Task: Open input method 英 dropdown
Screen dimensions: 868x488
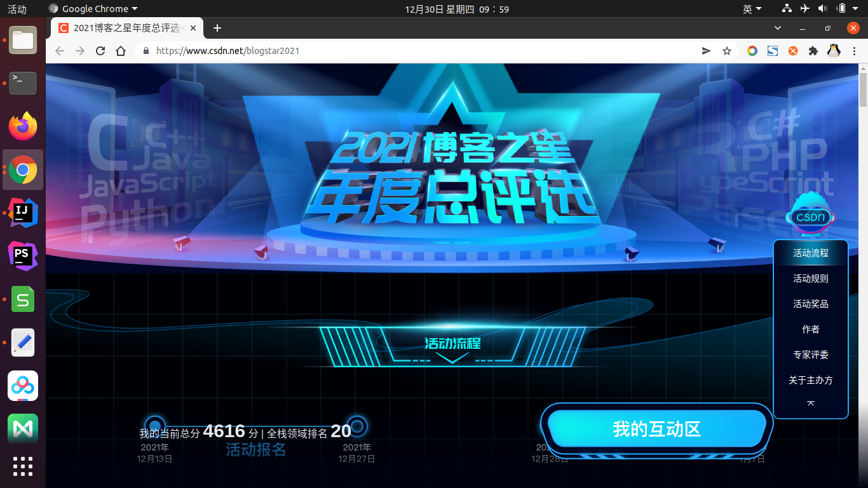Action: pos(752,9)
